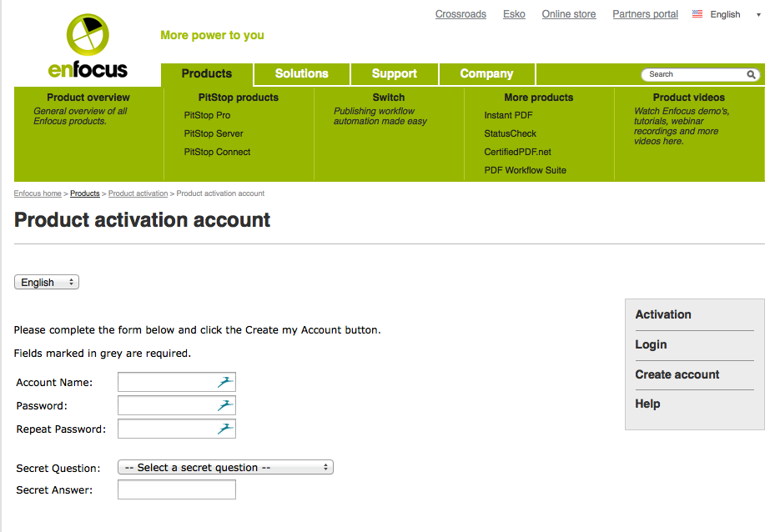Click the 'Product activation account' heading
Image resolution: width=775 pixels, height=532 pixels.
142,220
